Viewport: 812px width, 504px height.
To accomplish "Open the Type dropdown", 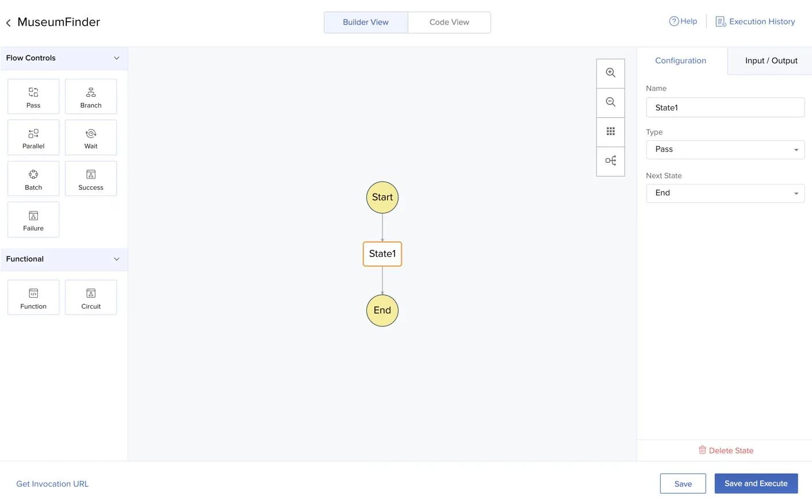I will 725,149.
